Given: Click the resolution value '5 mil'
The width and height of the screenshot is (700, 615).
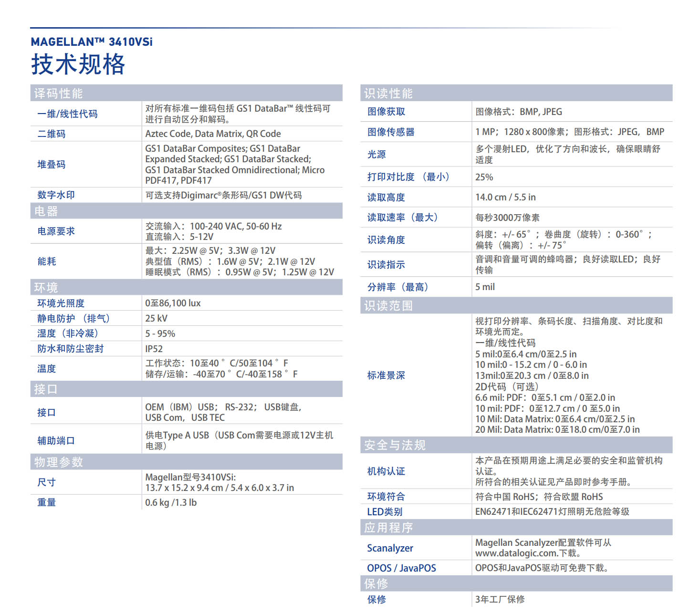Looking at the screenshot, I should (x=485, y=287).
